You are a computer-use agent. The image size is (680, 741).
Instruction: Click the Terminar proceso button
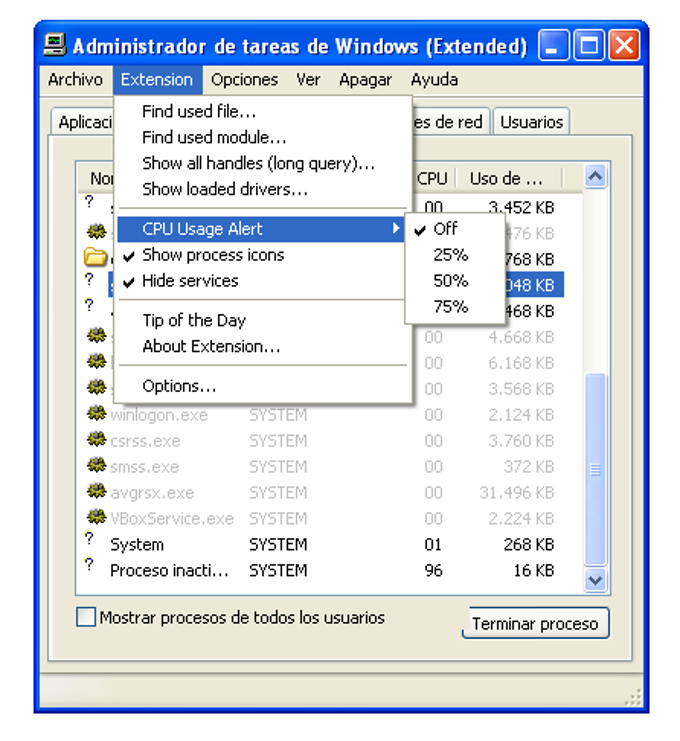tap(535, 623)
